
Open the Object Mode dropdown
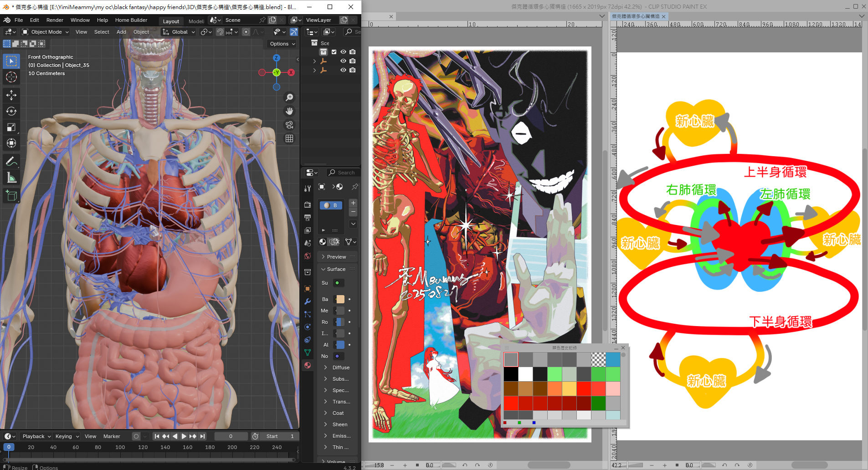[46, 32]
